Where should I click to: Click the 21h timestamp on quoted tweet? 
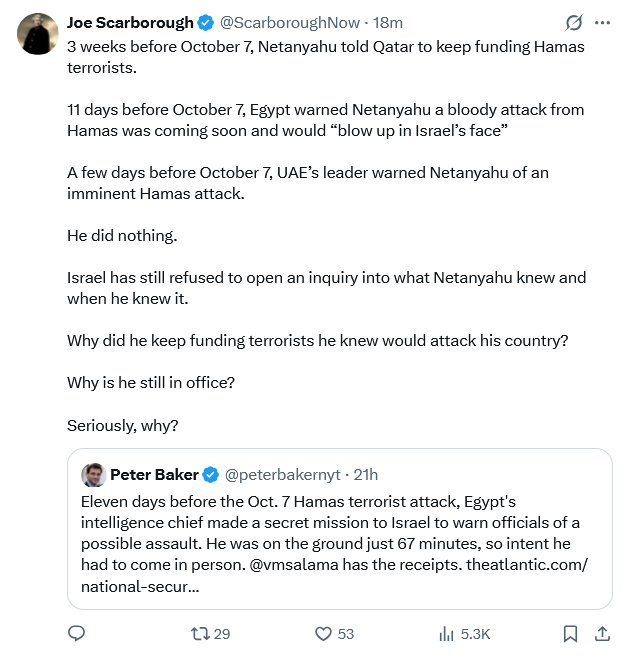(365, 475)
